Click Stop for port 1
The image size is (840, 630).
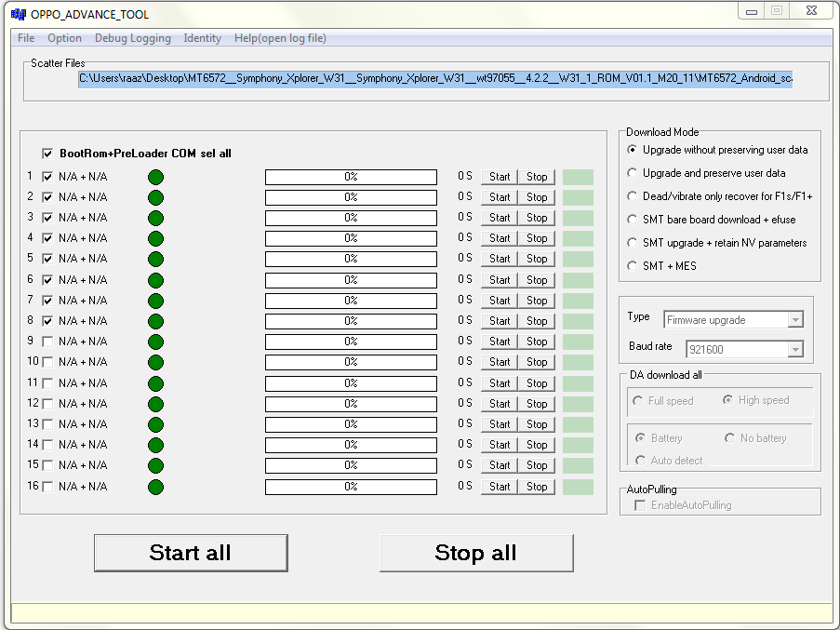pyautogui.click(x=536, y=177)
